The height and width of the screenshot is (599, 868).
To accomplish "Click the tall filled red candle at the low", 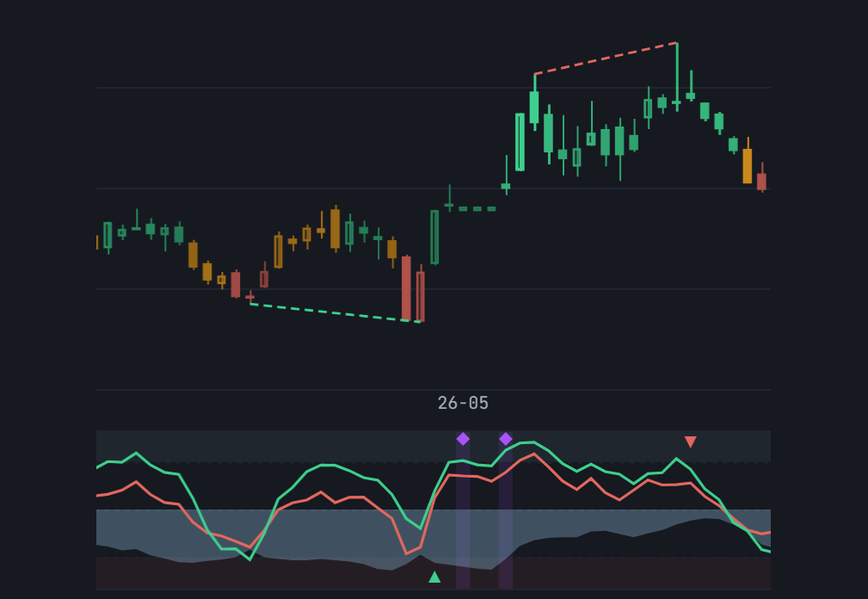I will pyautogui.click(x=406, y=287).
